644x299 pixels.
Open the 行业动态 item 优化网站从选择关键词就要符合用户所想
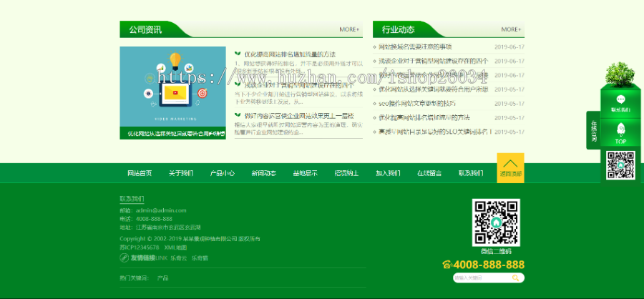(x=434, y=89)
